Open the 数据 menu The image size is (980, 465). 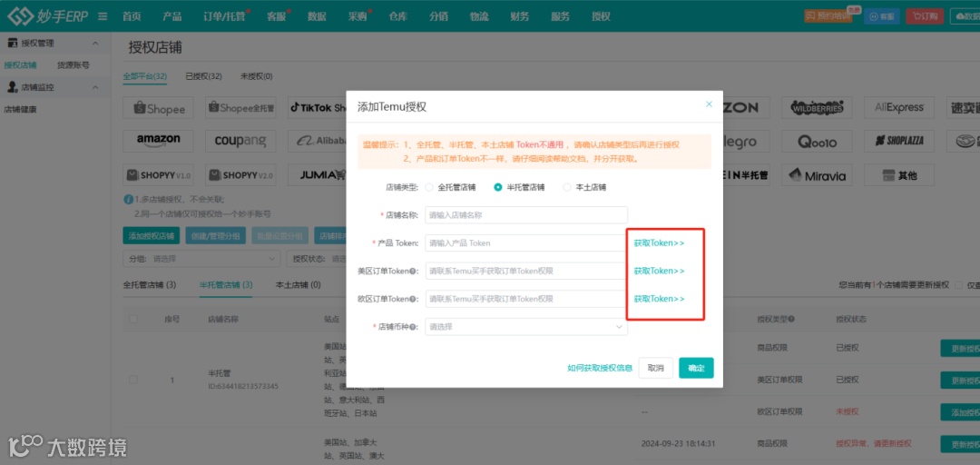click(x=317, y=17)
